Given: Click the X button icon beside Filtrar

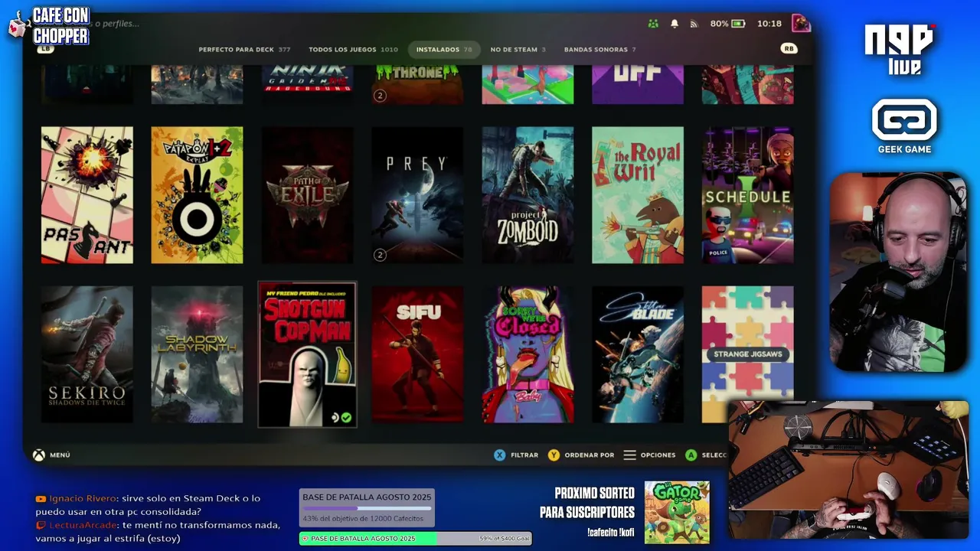Looking at the screenshot, I should pyautogui.click(x=499, y=455).
